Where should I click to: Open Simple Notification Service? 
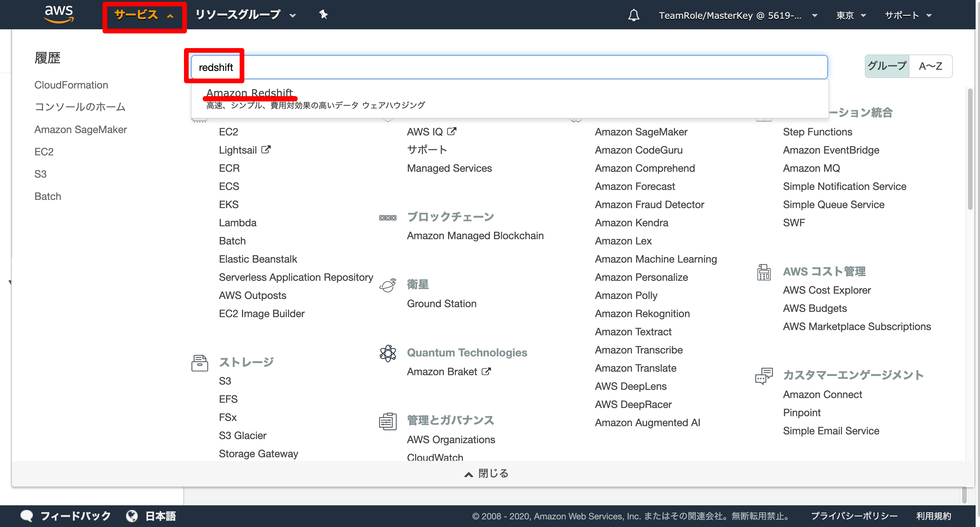tap(844, 186)
